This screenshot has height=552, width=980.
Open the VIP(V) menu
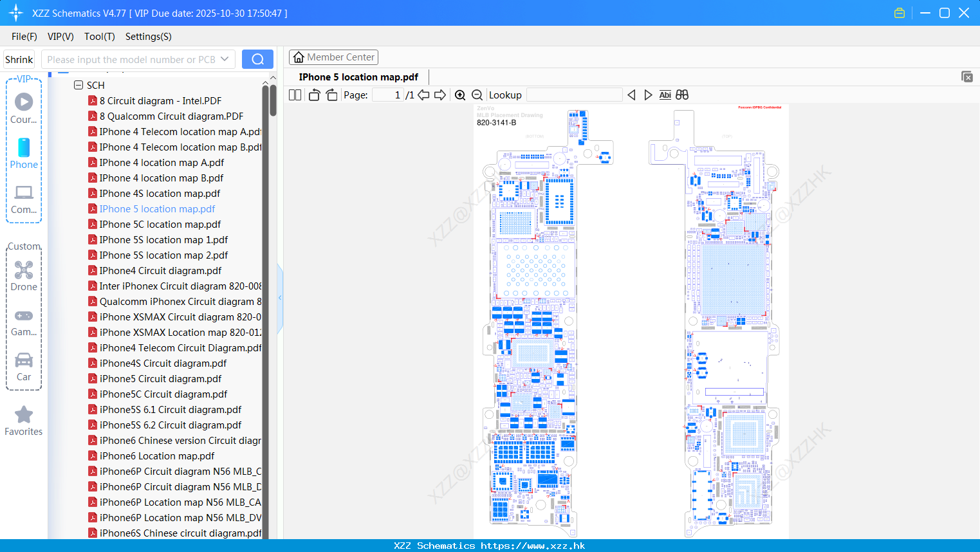60,37
